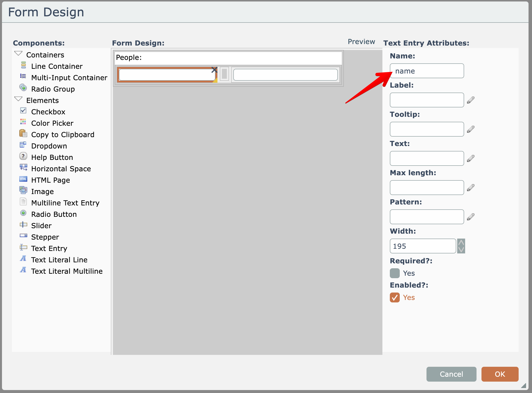The image size is (532, 393).
Task: Click the Multi-Input Container icon
Action: coord(23,76)
